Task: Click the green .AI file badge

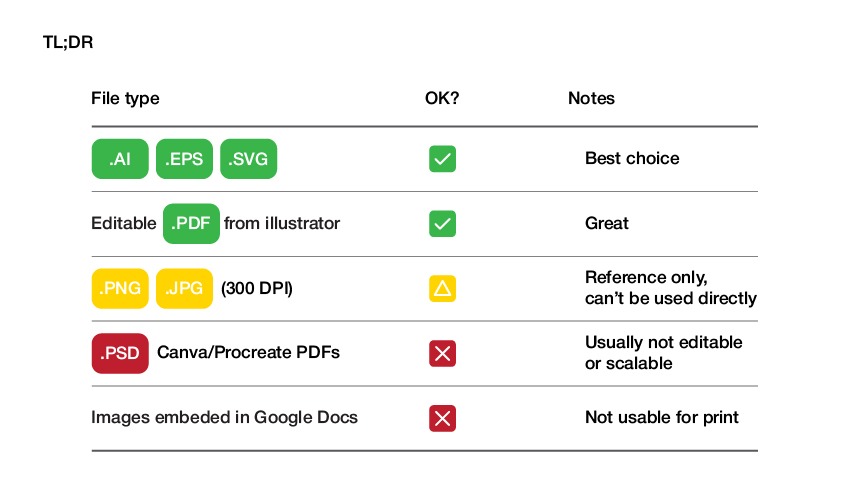Action: pyautogui.click(x=120, y=158)
